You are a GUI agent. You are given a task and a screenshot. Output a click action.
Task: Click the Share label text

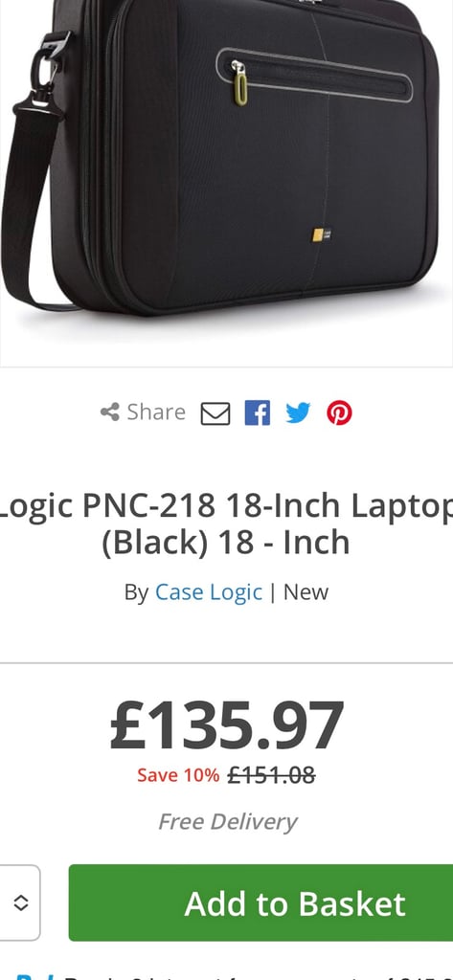tap(156, 412)
